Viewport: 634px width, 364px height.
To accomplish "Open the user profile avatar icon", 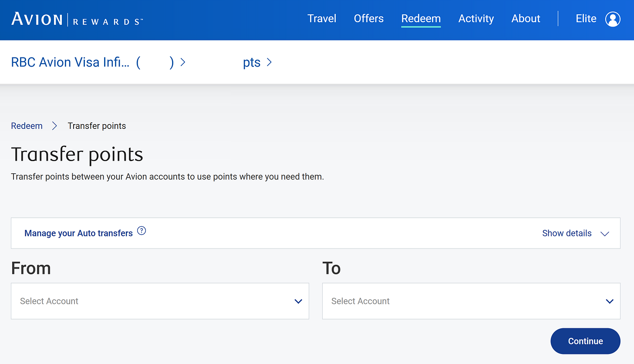I will tap(613, 19).
